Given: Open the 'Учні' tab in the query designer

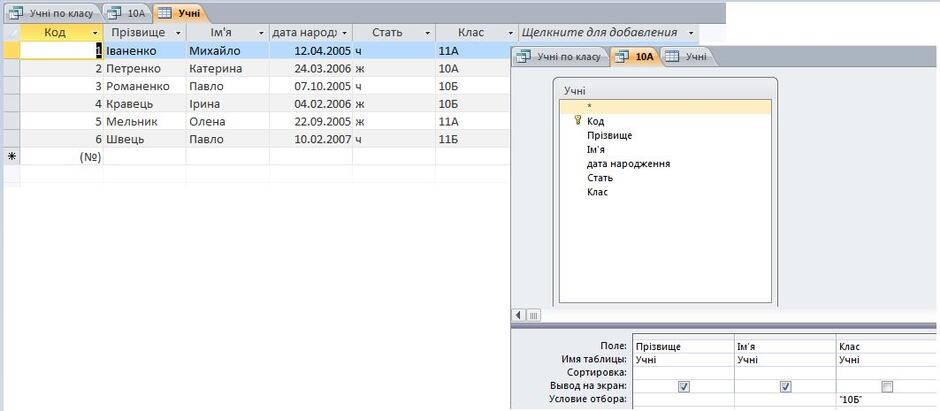Looking at the screenshot, I should [x=687, y=57].
